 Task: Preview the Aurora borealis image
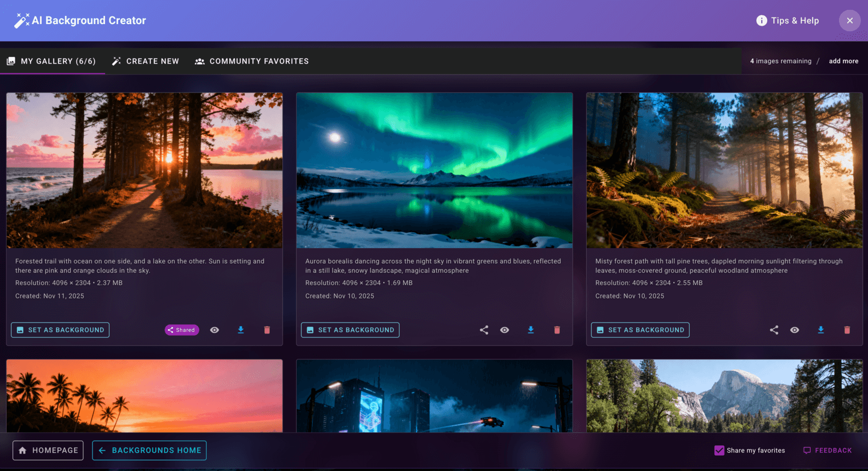505,330
